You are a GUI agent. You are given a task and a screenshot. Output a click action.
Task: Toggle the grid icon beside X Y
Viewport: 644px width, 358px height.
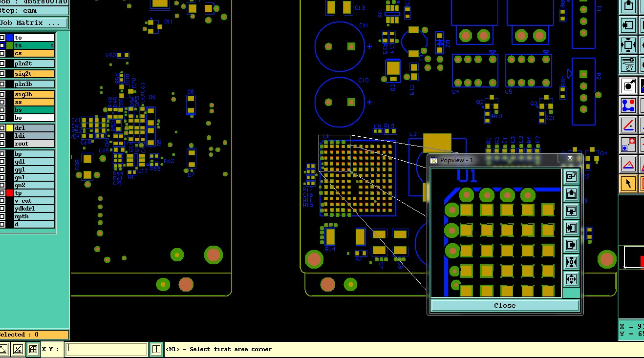click(33, 349)
